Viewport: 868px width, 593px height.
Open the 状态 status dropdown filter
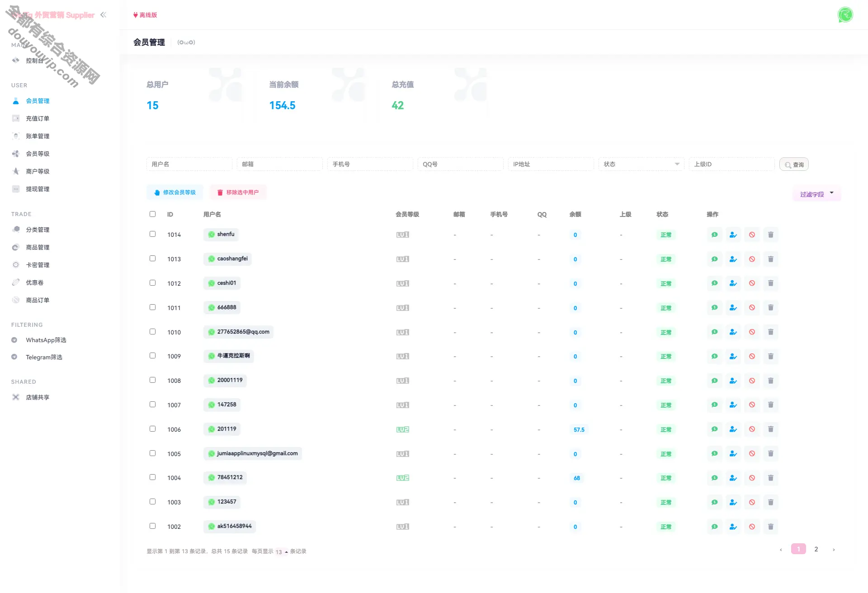tap(641, 164)
